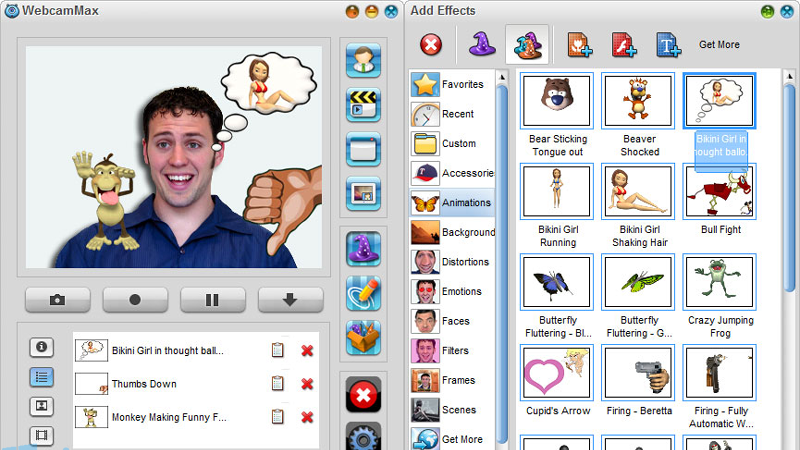Image resolution: width=800 pixels, height=450 pixels.
Task: Select Bear Sticking Tongue out thumbnail
Action: [x=557, y=101]
